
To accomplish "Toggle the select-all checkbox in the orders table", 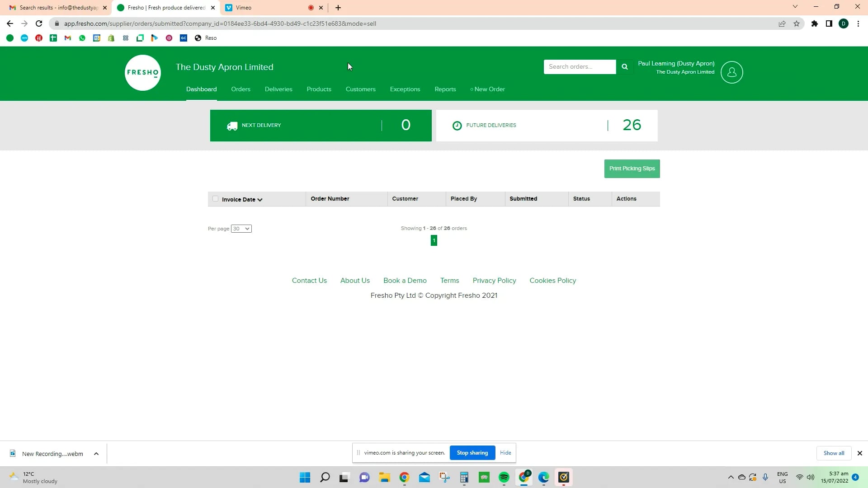I will tap(215, 199).
